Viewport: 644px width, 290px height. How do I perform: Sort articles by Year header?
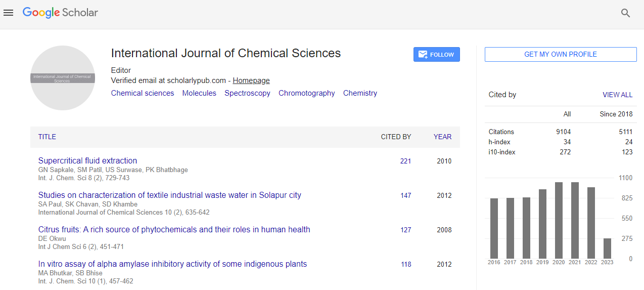click(442, 137)
